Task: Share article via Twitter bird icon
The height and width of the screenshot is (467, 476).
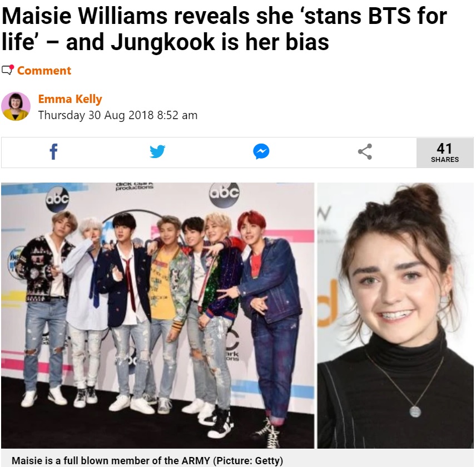Action: click(157, 151)
